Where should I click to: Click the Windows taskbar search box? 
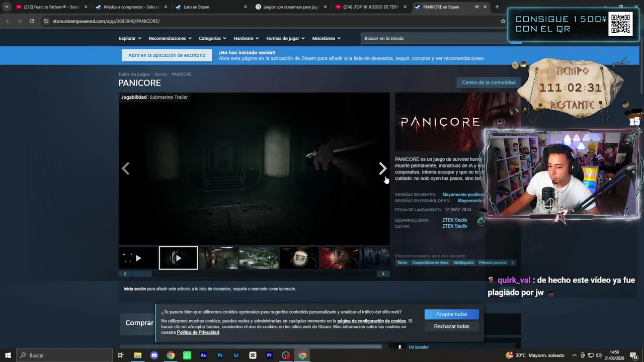click(64, 355)
